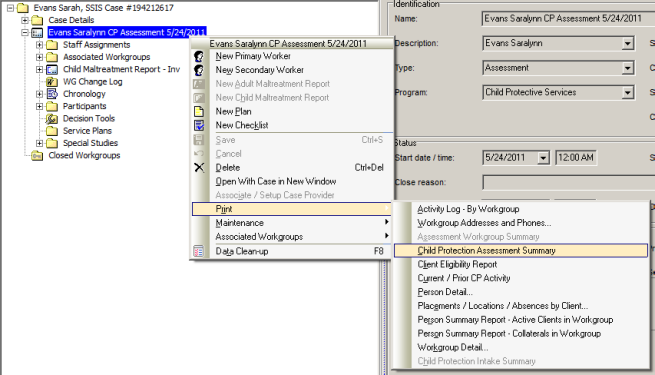Select the Decision Tools tree item

[x=89, y=119]
